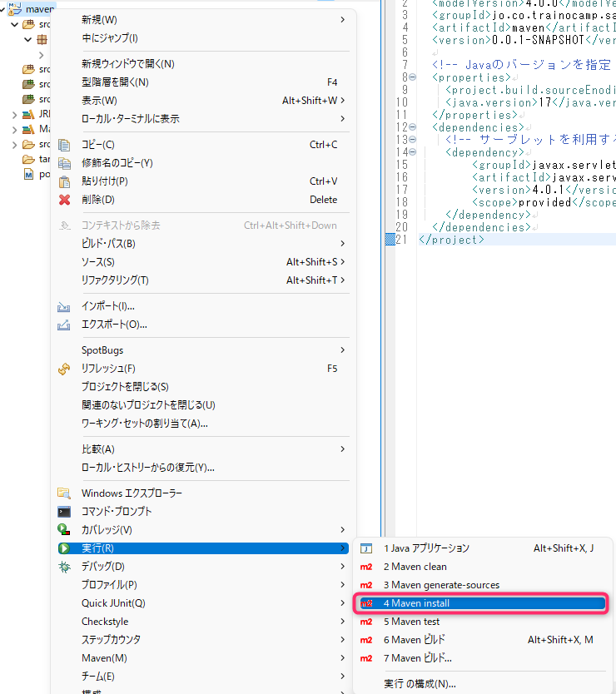Screen dimensions: 616x694
Task: Click the m2 icon beside Maven generate-sources
Action: [366, 585]
